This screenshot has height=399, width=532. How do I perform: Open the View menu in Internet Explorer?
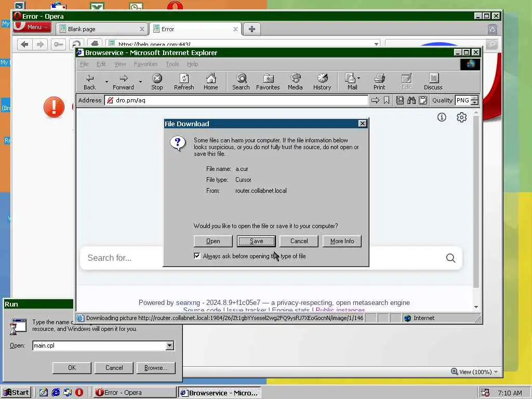pyautogui.click(x=120, y=64)
